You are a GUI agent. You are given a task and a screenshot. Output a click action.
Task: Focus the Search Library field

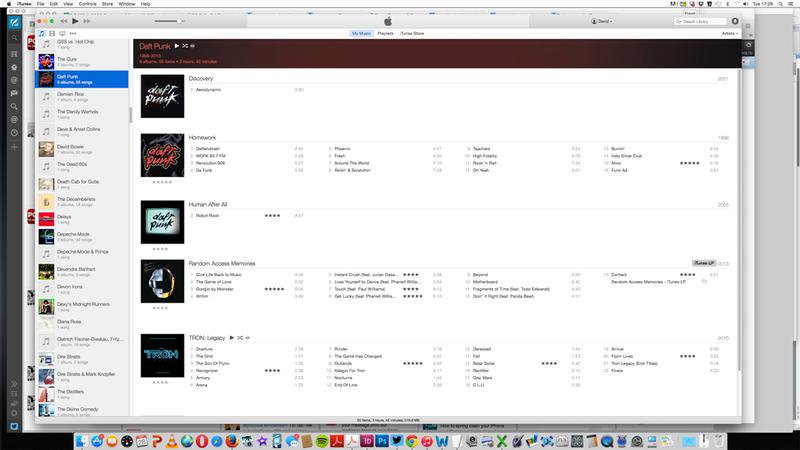point(699,21)
